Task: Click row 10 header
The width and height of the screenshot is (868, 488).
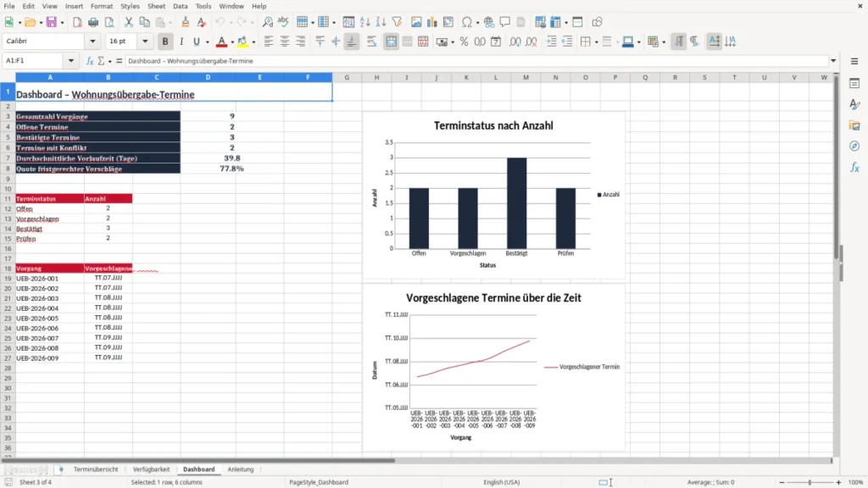Action: tap(8, 189)
